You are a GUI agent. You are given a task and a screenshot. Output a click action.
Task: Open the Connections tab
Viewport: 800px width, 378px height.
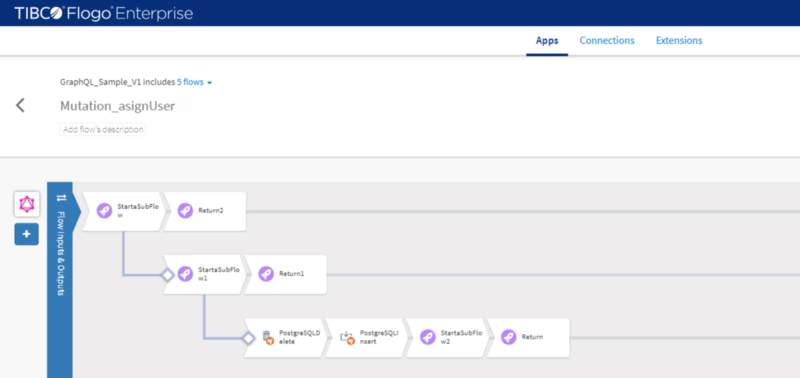(x=607, y=40)
